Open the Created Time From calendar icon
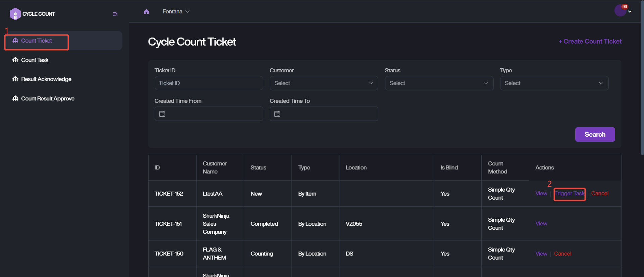Image resolution: width=644 pixels, height=277 pixels. (162, 114)
